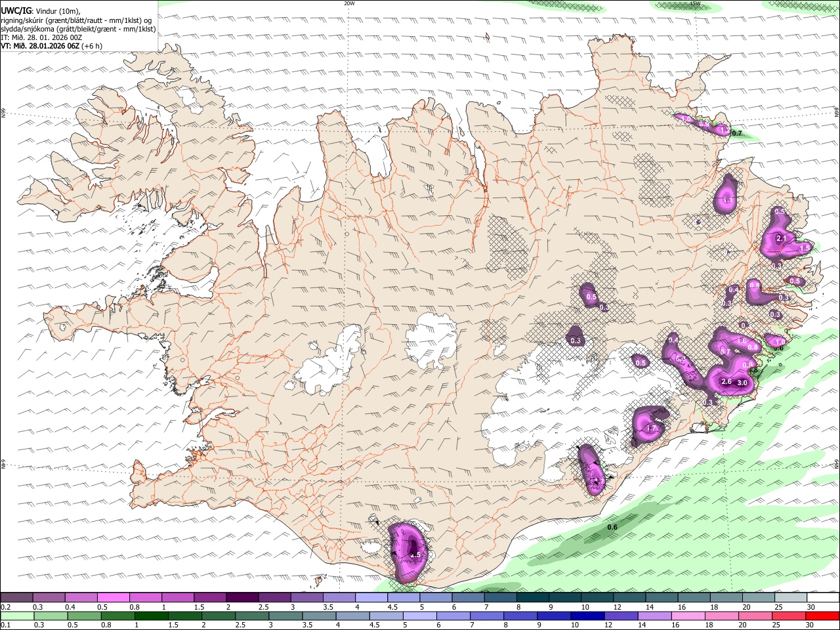Click the '20W' longitude label at top

349,3
